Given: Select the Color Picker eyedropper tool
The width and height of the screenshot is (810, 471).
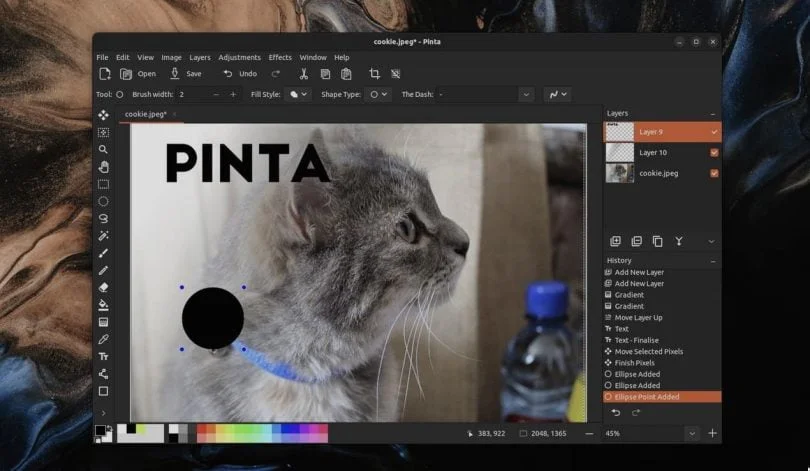Looking at the screenshot, I should [x=103, y=339].
